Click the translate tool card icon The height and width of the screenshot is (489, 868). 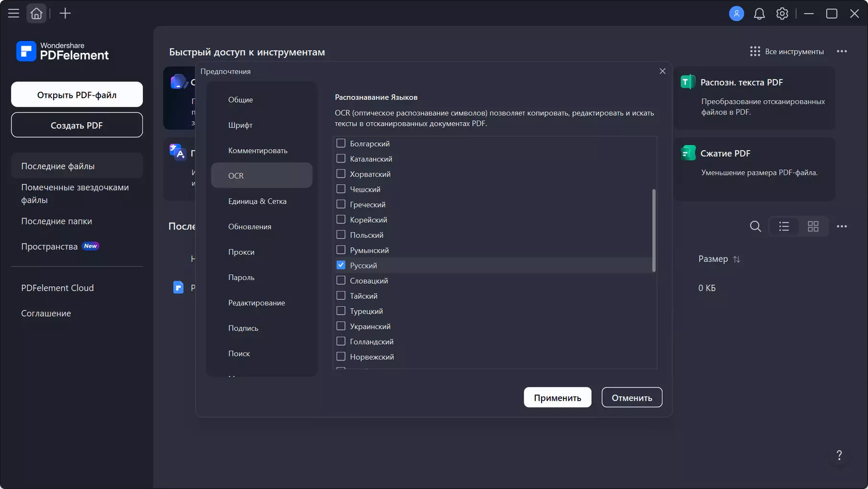click(x=177, y=152)
